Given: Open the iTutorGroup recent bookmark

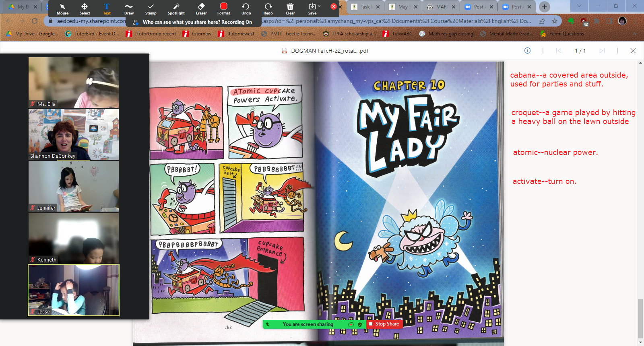Looking at the screenshot, I should [x=151, y=34].
